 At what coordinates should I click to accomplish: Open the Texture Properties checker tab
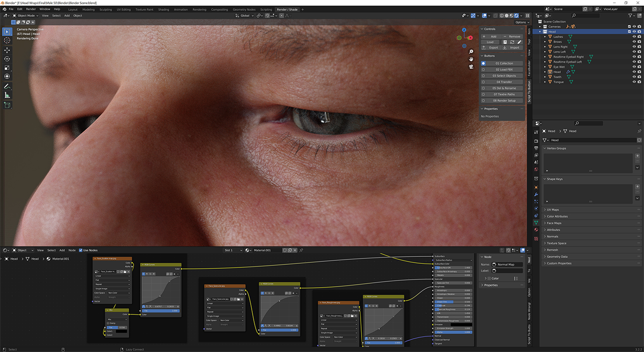tap(537, 238)
